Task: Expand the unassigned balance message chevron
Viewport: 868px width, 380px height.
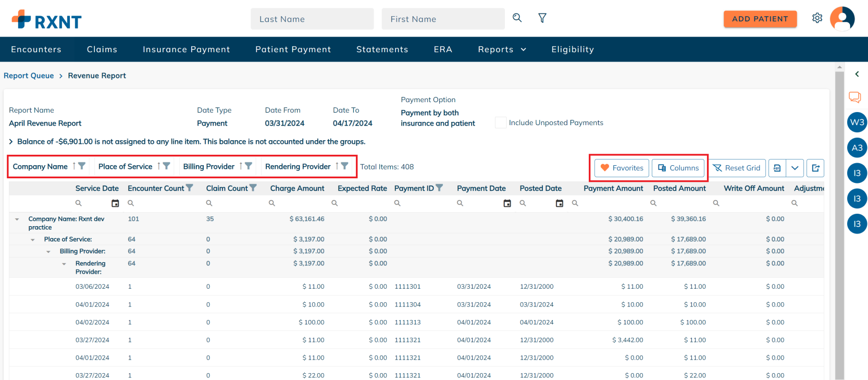Action: [x=11, y=141]
